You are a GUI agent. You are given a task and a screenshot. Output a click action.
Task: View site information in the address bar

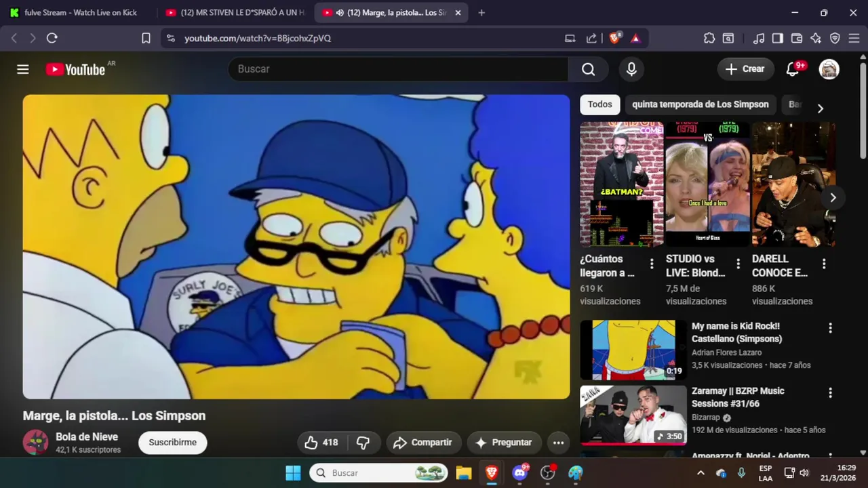[x=170, y=39]
